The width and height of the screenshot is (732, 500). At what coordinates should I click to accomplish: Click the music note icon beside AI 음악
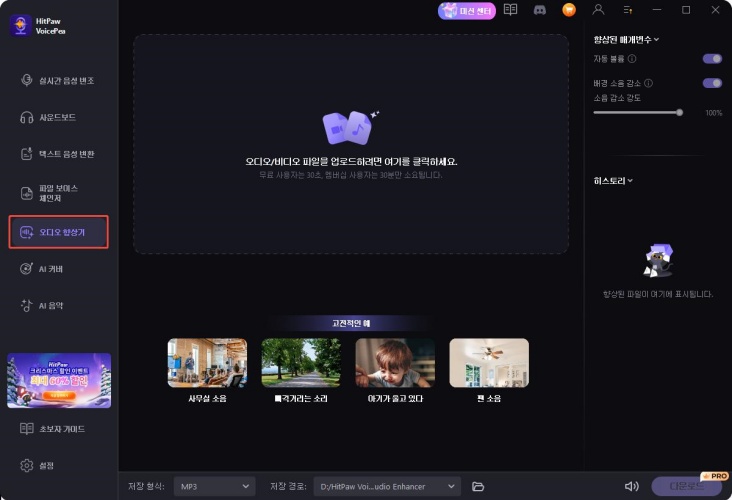pyautogui.click(x=27, y=305)
